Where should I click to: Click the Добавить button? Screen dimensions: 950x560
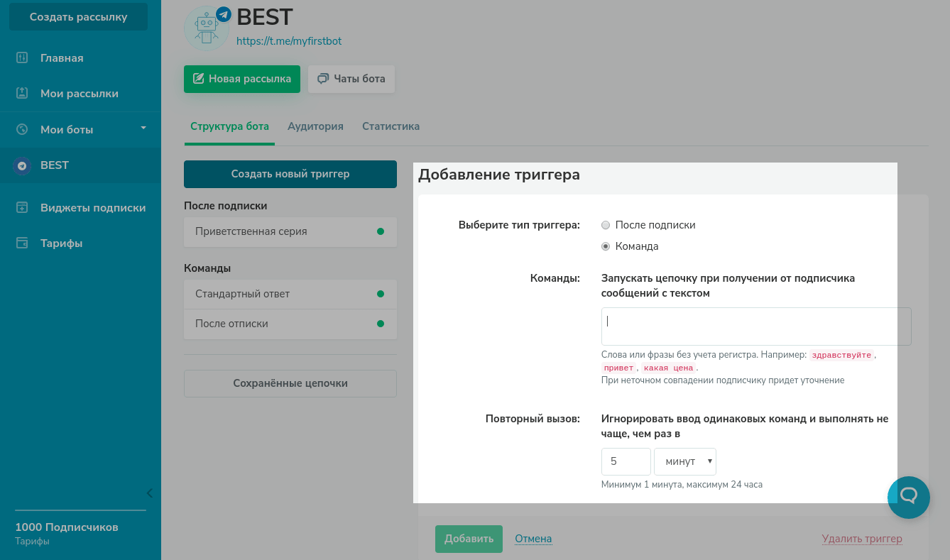click(x=469, y=539)
